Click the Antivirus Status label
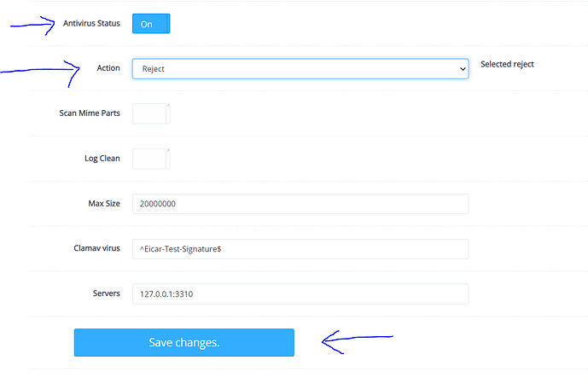Viewport: 588px width, 383px height. 91,23
